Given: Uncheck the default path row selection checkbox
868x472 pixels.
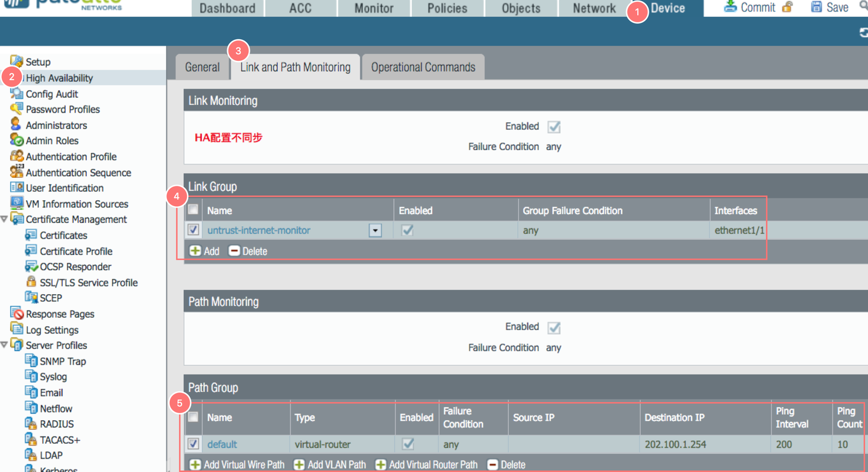Looking at the screenshot, I should (193, 444).
